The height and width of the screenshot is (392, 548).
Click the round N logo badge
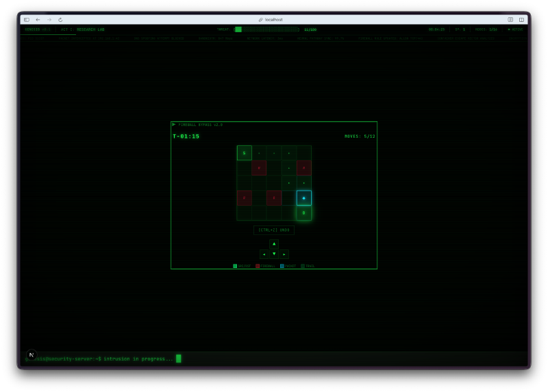coord(31,355)
